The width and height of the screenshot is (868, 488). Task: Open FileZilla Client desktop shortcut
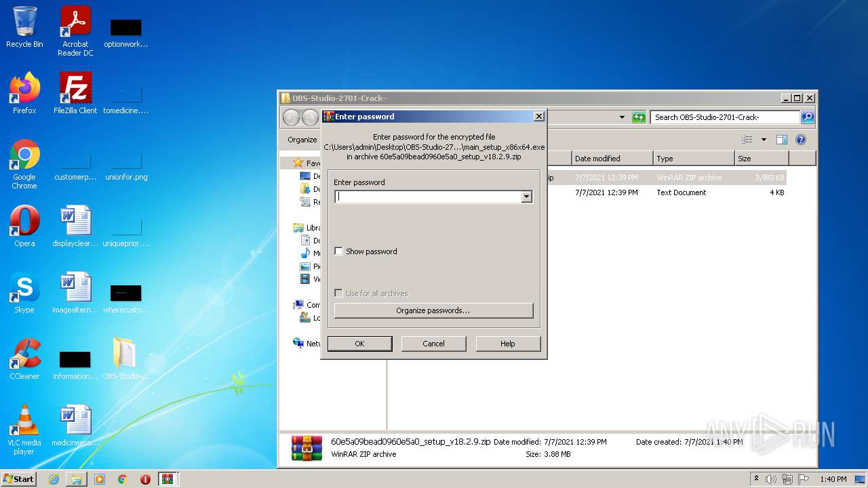(75, 94)
